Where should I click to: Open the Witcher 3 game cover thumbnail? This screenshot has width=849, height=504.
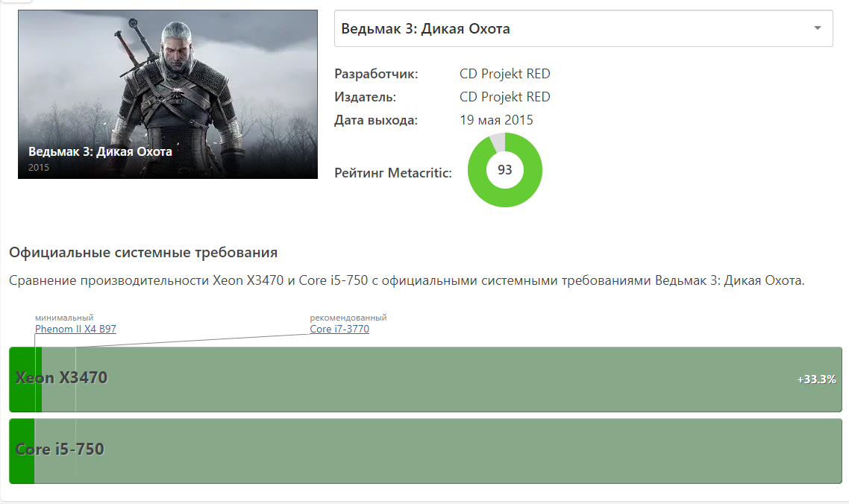coord(168,94)
